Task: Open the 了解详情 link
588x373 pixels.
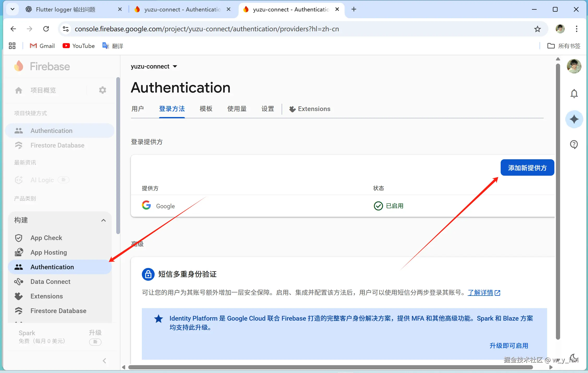Action: 484,292
